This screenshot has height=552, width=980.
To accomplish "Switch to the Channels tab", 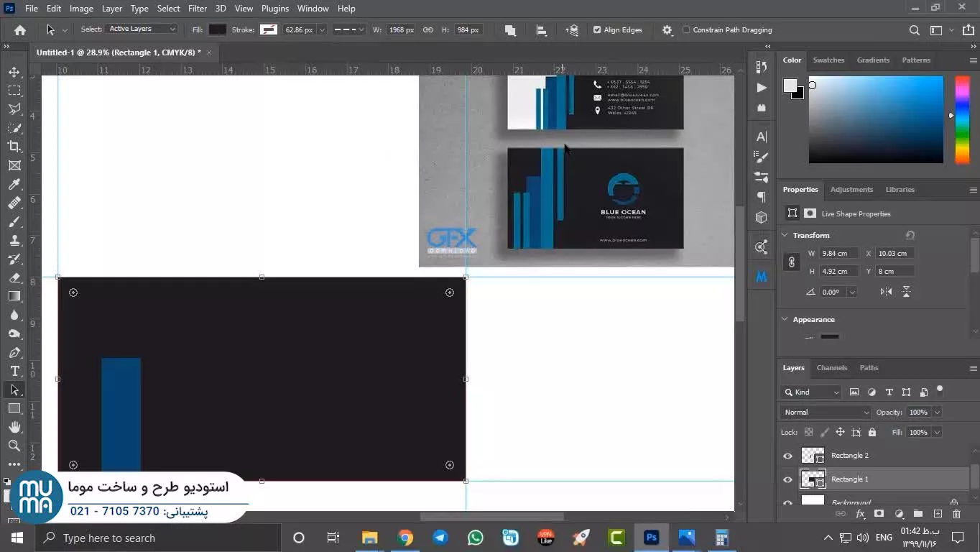I will coord(831,368).
